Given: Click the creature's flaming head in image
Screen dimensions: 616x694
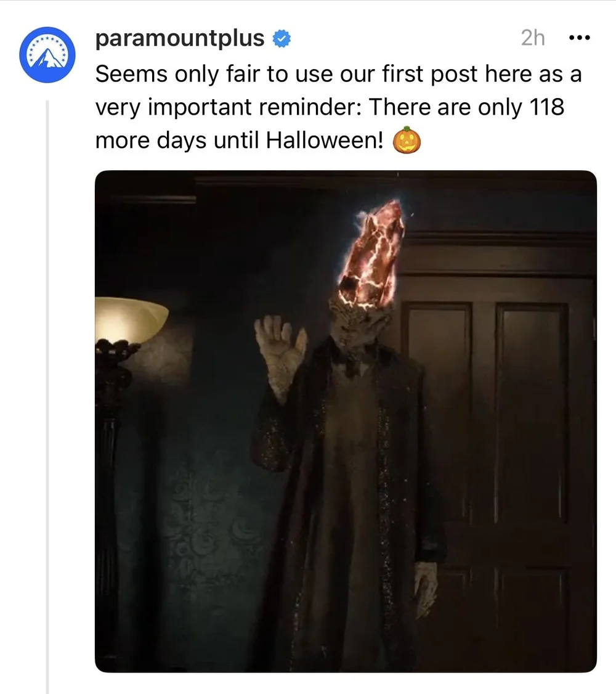Looking at the screenshot, I should pyautogui.click(x=371, y=255).
